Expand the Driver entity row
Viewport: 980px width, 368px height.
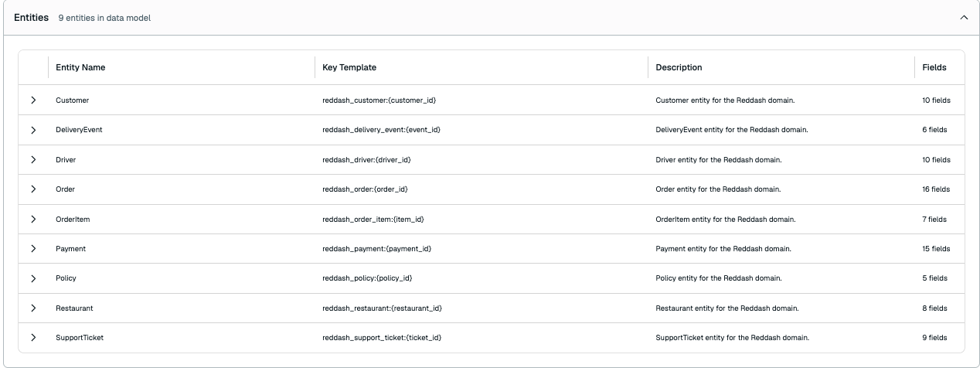(x=33, y=160)
